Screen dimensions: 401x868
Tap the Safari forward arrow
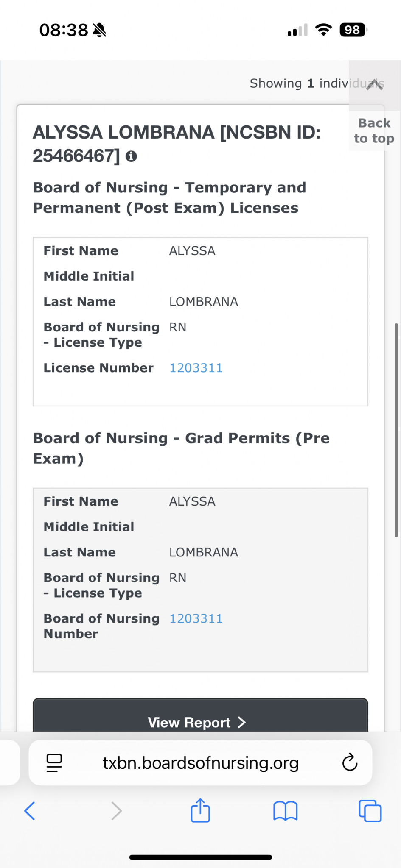pyautogui.click(x=116, y=811)
